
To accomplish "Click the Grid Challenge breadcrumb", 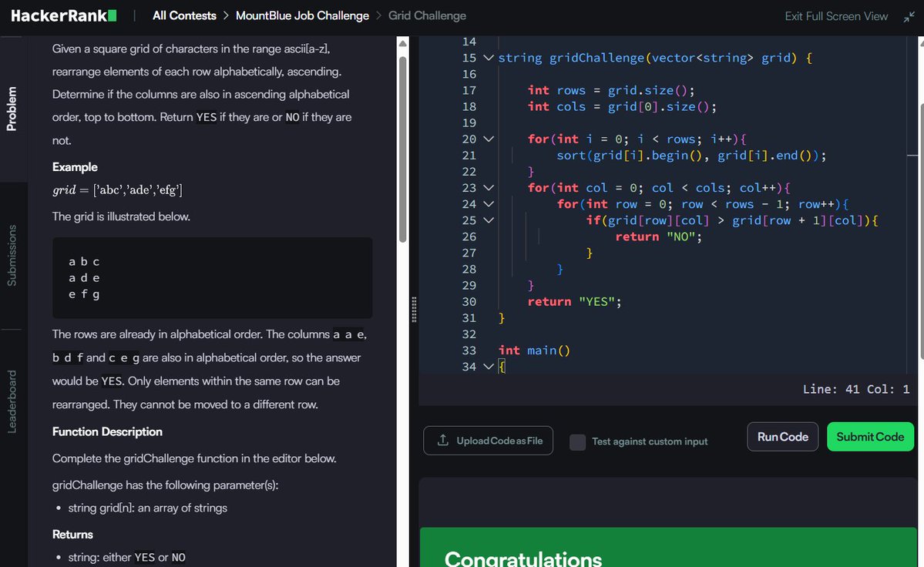I will [x=427, y=16].
